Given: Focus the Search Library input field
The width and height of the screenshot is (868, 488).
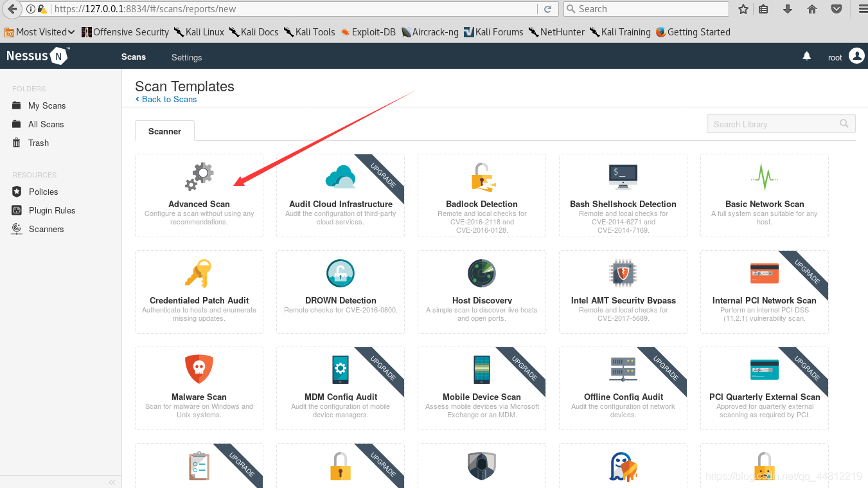Looking at the screenshot, I should [781, 123].
